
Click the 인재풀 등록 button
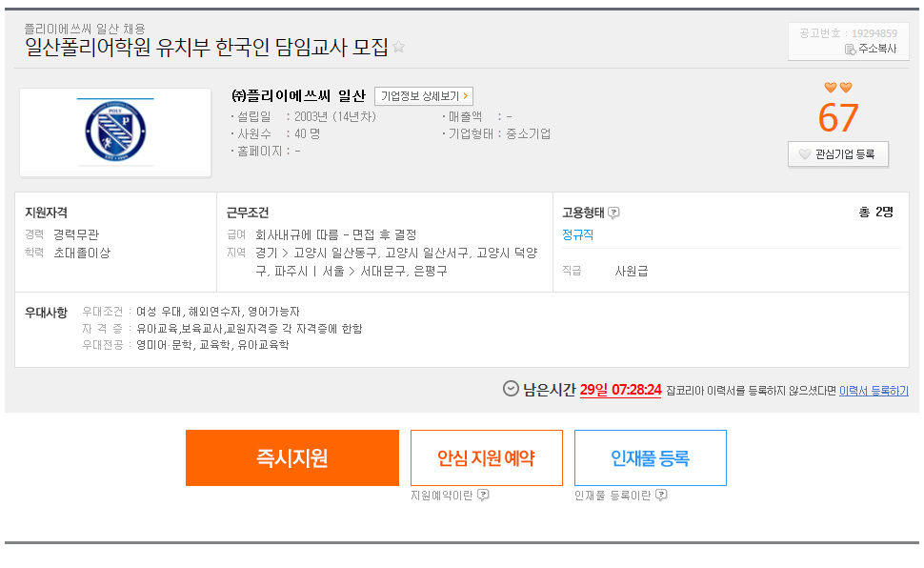pos(651,457)
